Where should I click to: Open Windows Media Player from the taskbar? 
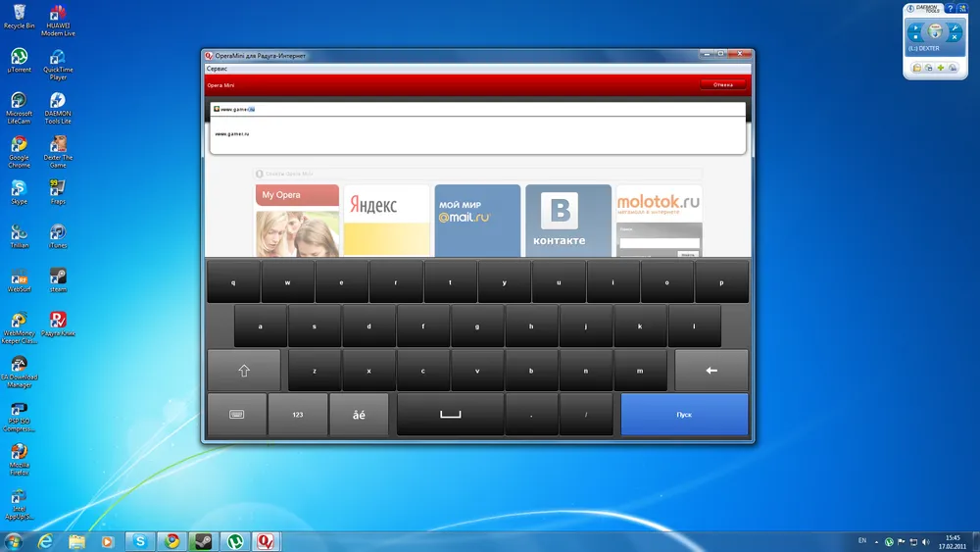pos(108,541)
